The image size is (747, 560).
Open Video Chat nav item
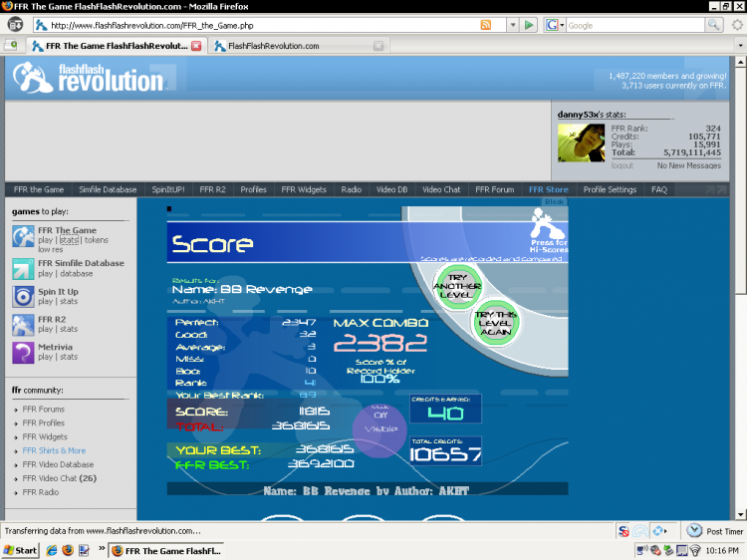point(441,189)
